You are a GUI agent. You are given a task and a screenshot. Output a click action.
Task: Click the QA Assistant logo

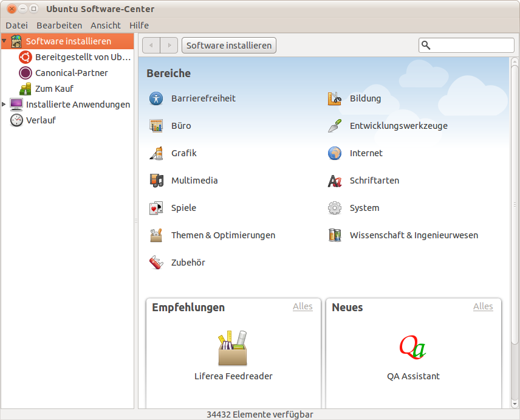coord(412,347)
